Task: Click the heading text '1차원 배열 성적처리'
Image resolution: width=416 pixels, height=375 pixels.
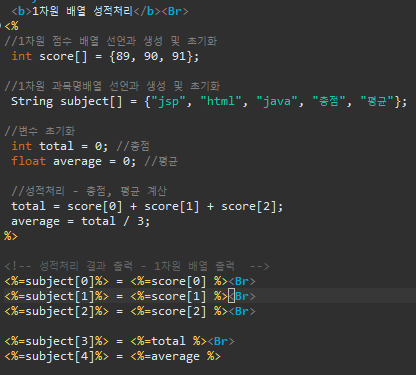Action: [x=82, y=11]
